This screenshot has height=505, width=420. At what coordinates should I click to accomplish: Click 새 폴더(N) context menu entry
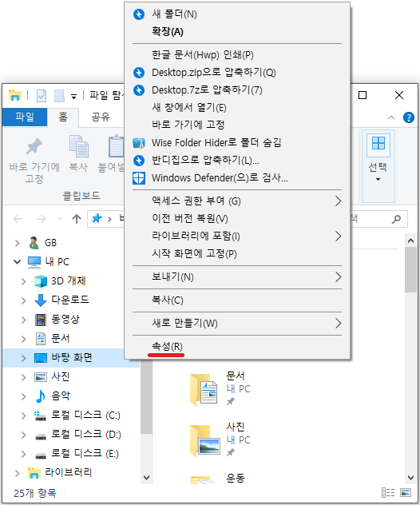pyautogui.click(x=237, y=14)
